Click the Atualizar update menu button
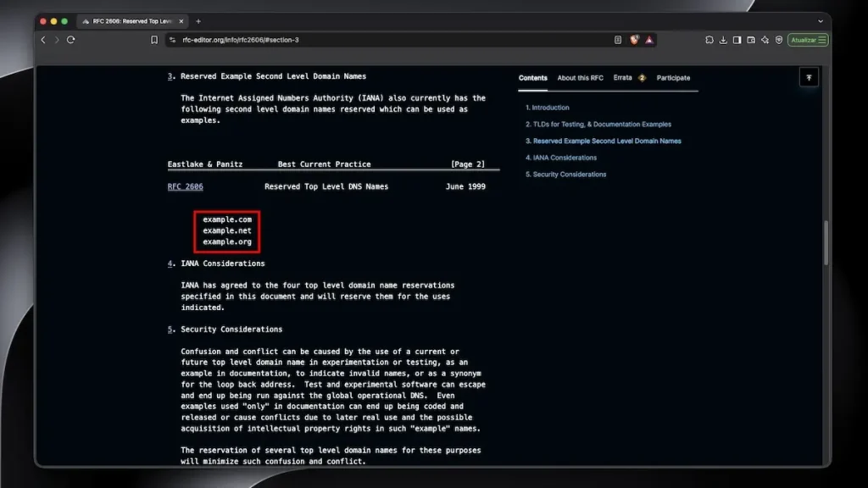 tap(808, 40)
